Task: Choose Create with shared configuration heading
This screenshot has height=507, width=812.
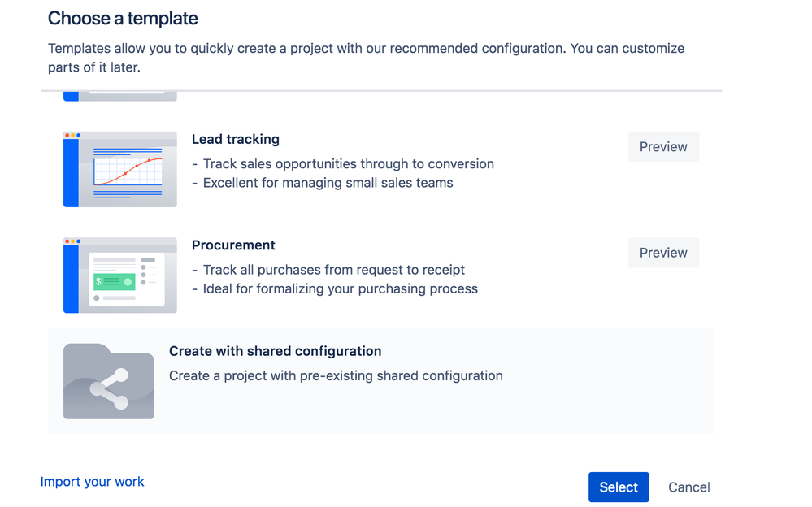Action: pyautogui.click(x=275, y=351)
